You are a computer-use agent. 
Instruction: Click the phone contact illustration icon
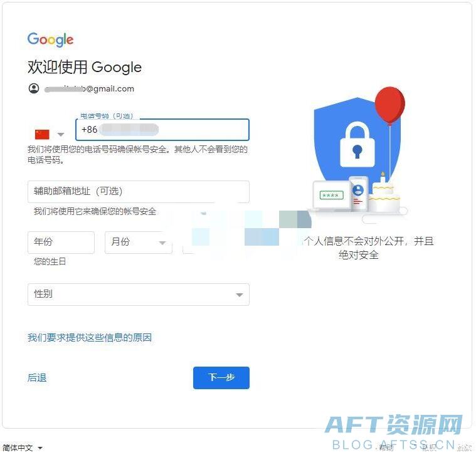click(x=359, y=194)
